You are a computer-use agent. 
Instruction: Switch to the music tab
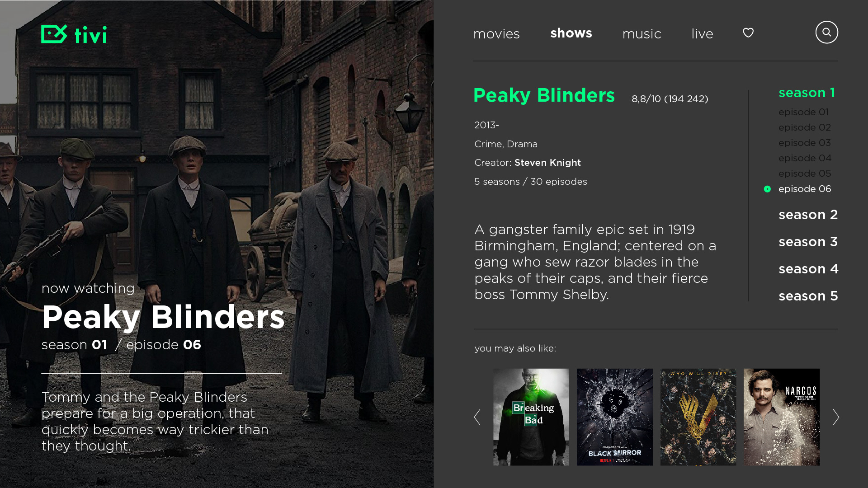pos(642,34)
